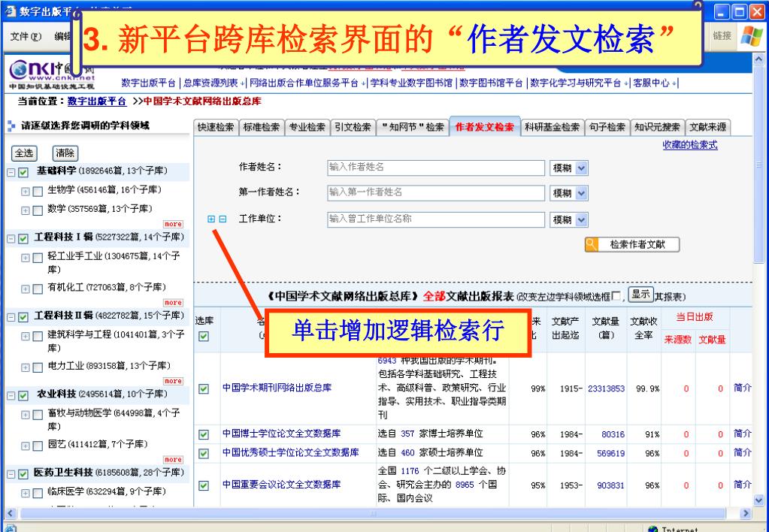Click horizontal scrollbar track
This screenshot has width=769, height=532.
pos(373,513)
